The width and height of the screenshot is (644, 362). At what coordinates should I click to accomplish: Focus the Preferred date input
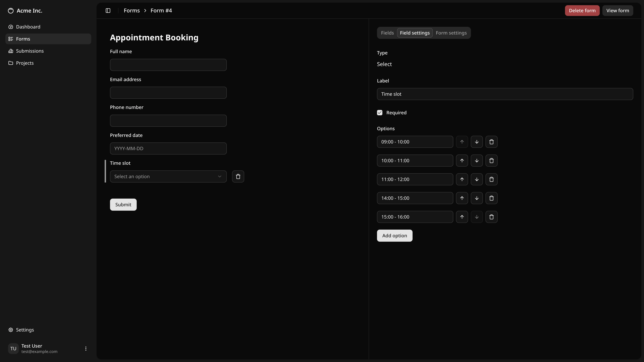(168, 148)
